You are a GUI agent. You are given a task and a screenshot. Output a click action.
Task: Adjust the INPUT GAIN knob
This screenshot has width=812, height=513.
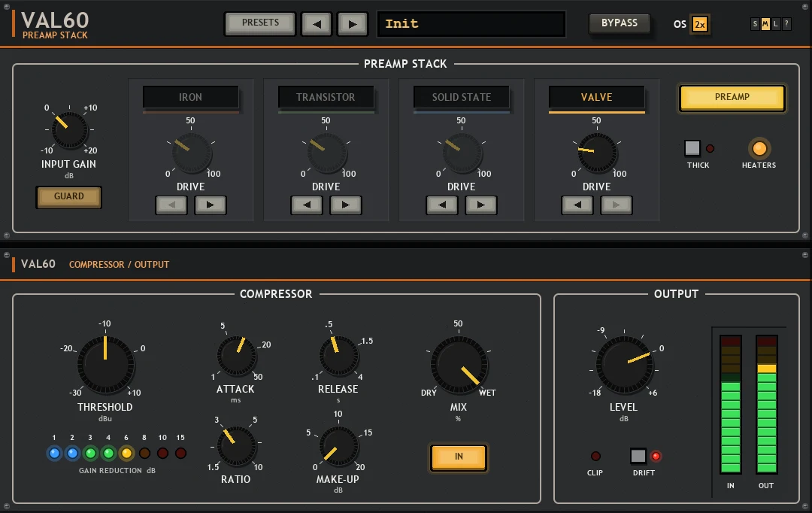tap(69, 129)
